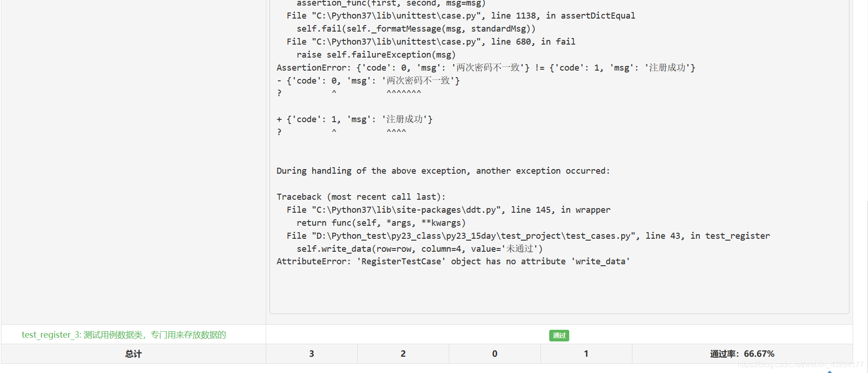Image resolution: width=868 pixels, height=373 pixels.
Task: Click case.py line 1138 assertDictEqual line
Action: click(460, 16)
